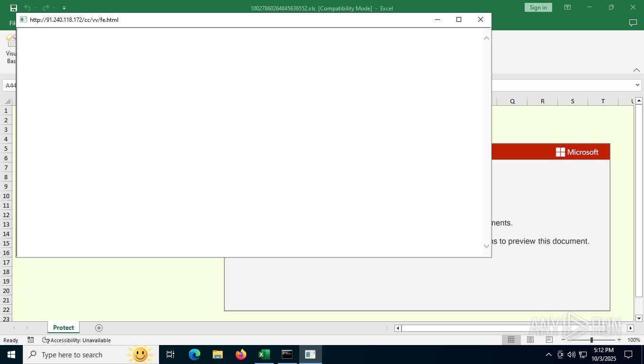Open the command prompt taskbar window
644x364 pixels.
point(287,355)
